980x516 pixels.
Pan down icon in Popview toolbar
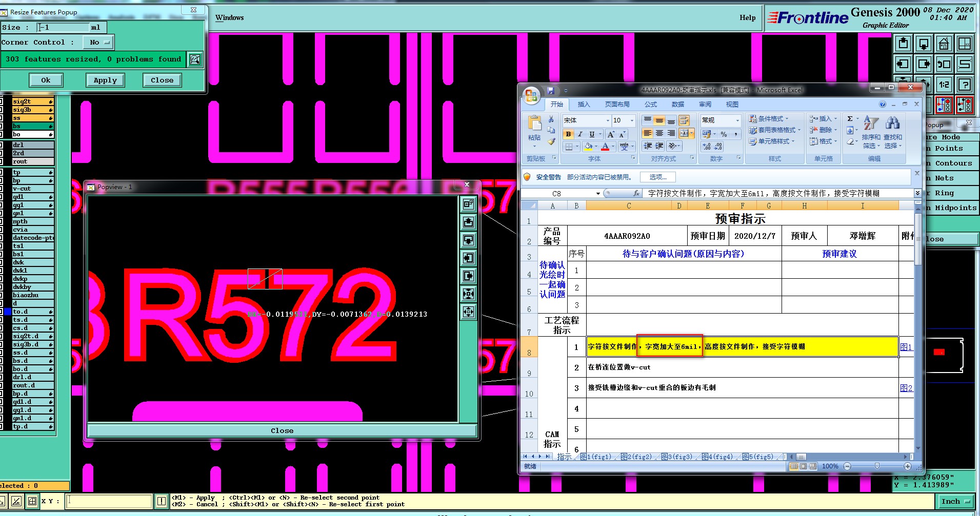click(468, 240)
